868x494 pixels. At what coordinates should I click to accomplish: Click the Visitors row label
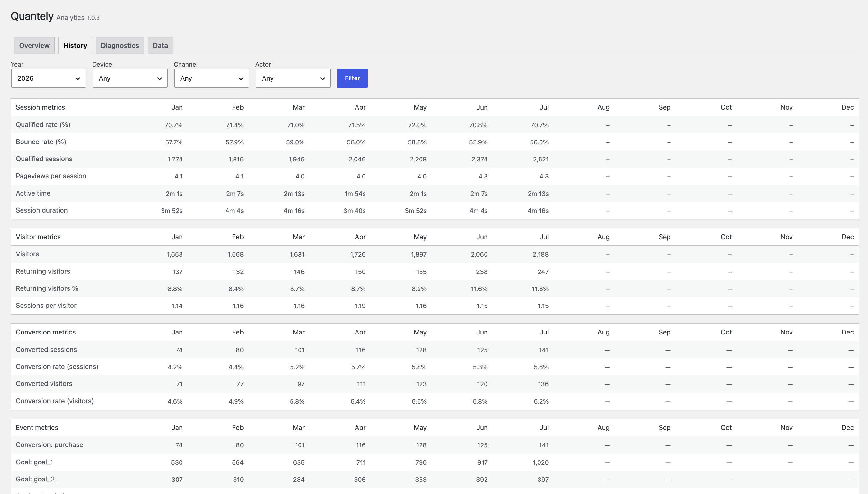pos(27,254)
